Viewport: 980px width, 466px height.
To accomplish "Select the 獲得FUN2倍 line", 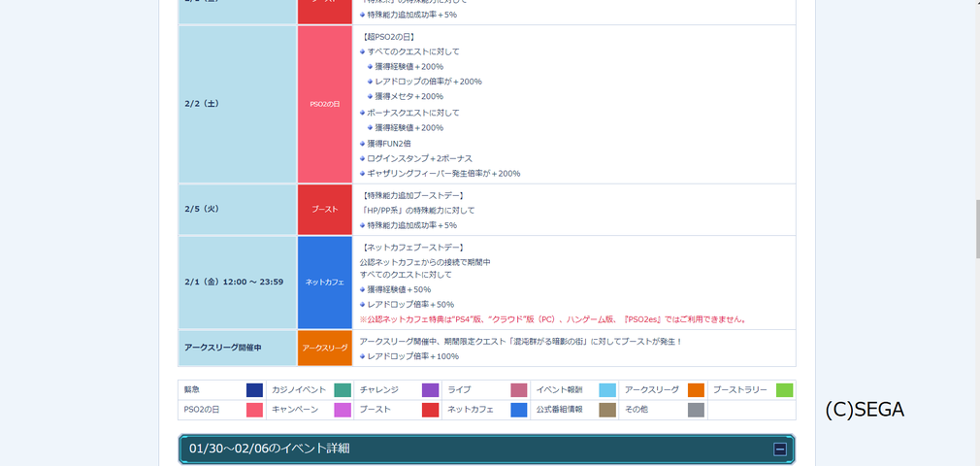I will coord(389,144).
